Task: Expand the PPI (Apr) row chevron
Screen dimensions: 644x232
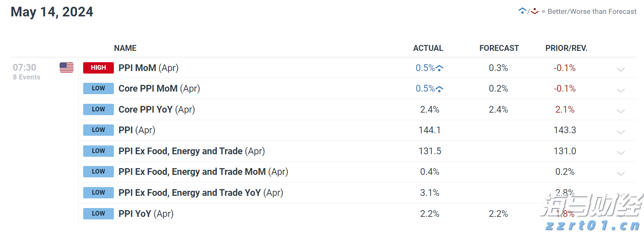Action: [620, 132]
